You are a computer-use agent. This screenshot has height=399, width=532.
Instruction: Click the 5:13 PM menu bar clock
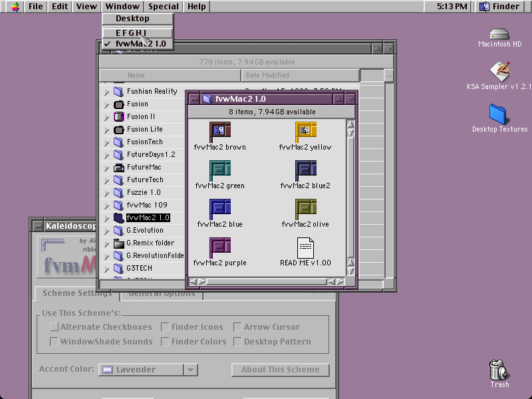tap(452, 7)
